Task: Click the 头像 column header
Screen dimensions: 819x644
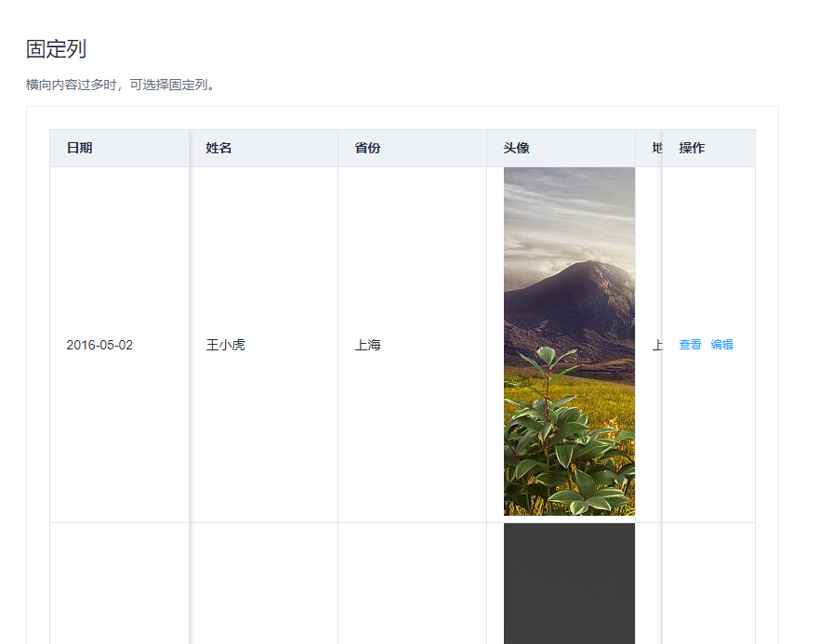Action: pos(561,149)
